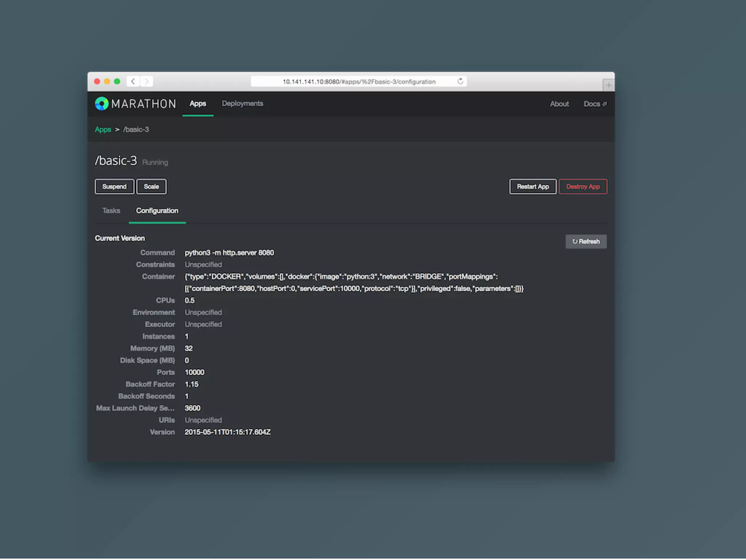The width and height of the screenshot is (746, 560).
Task: Click the green fullscreen window button
Action: pos(117,81)
